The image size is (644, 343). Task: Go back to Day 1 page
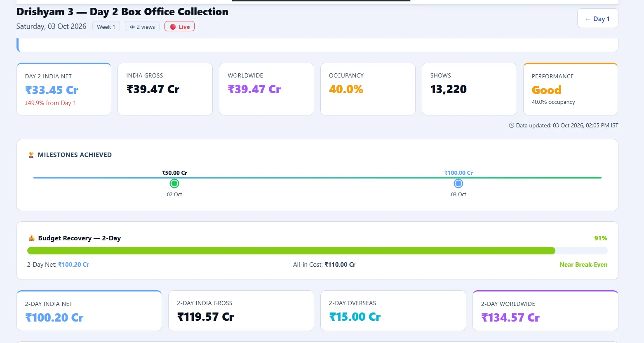coord(597,19)
